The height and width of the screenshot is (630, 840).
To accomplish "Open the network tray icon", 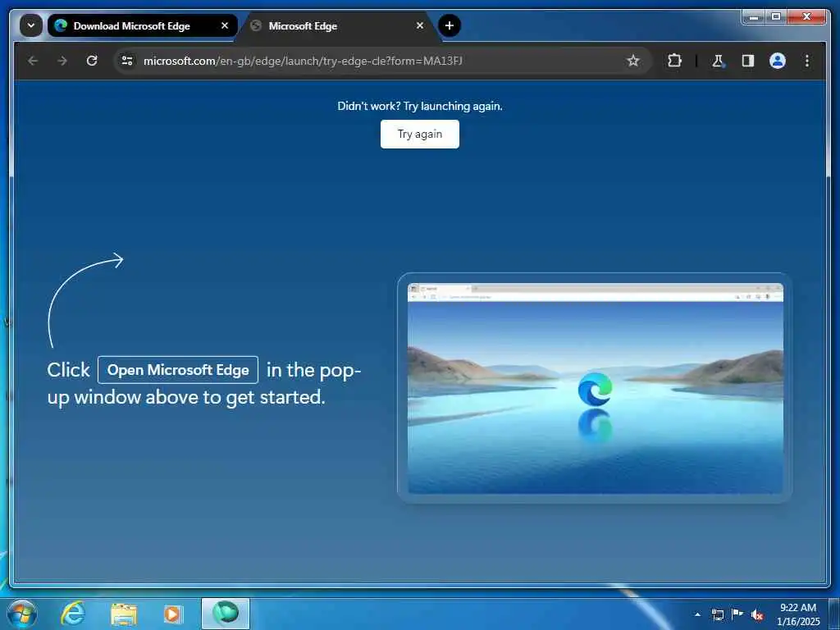I will coord(717,614).
